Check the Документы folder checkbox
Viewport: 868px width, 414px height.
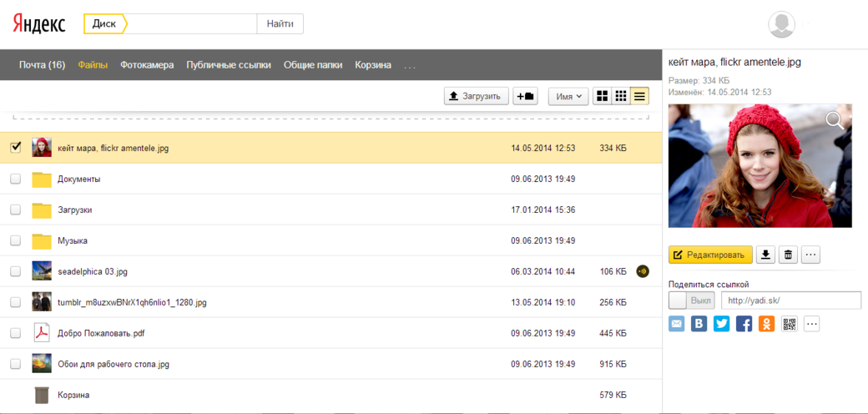point(16,179)
